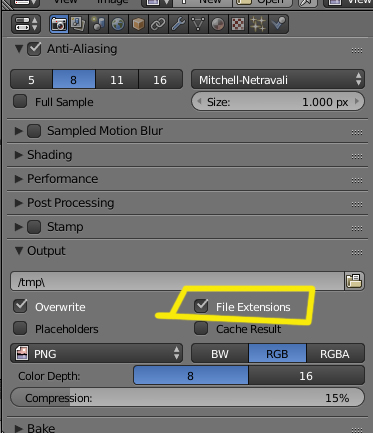Open the Modifiers wrench tab

[178, 24]
